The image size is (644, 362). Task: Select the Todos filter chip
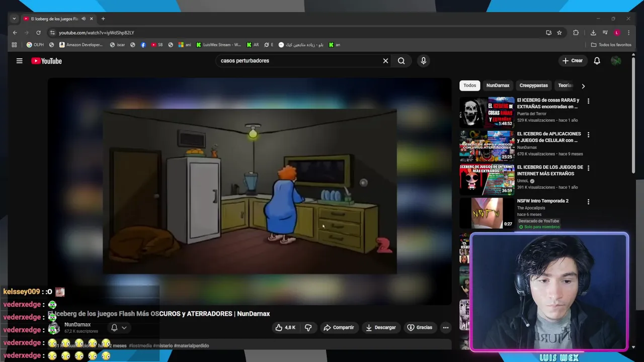pos(469,85)
